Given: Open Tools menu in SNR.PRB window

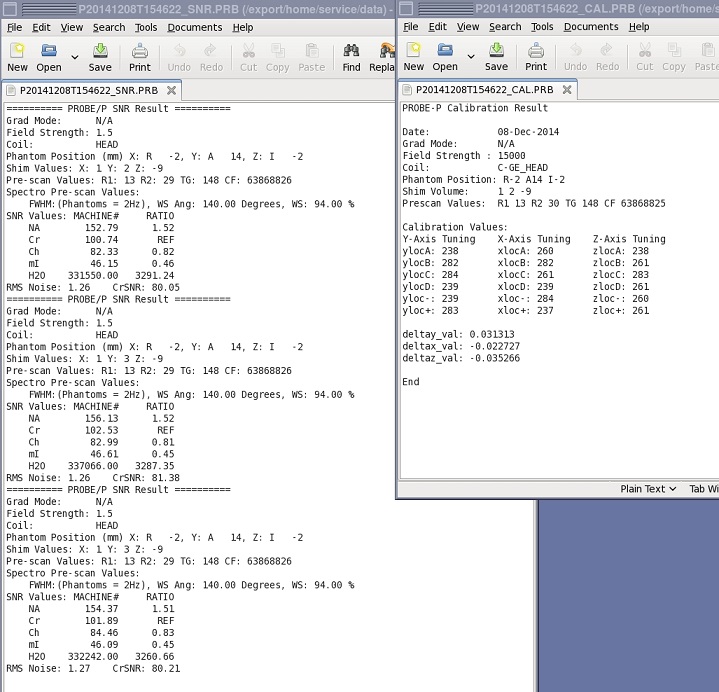Looking at the screenshot, I should 146,27.
